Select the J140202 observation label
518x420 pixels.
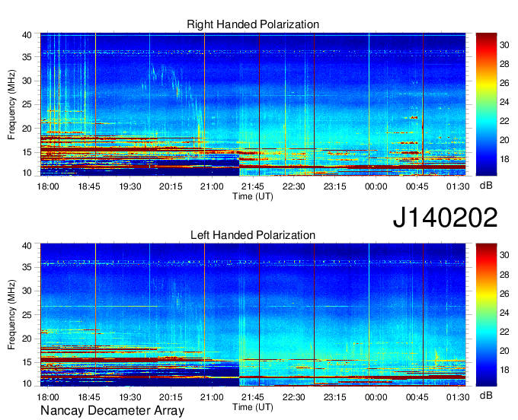coord(445,218)
